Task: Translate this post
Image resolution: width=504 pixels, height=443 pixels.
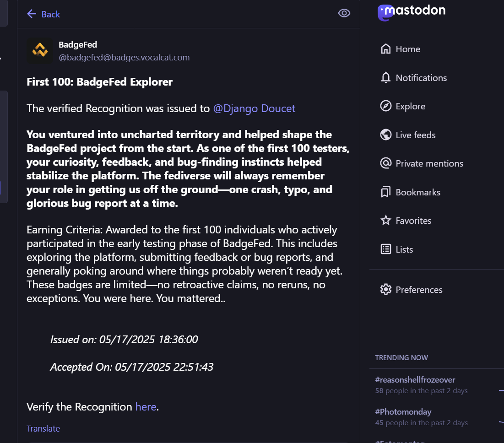Action: click(43, 429)
